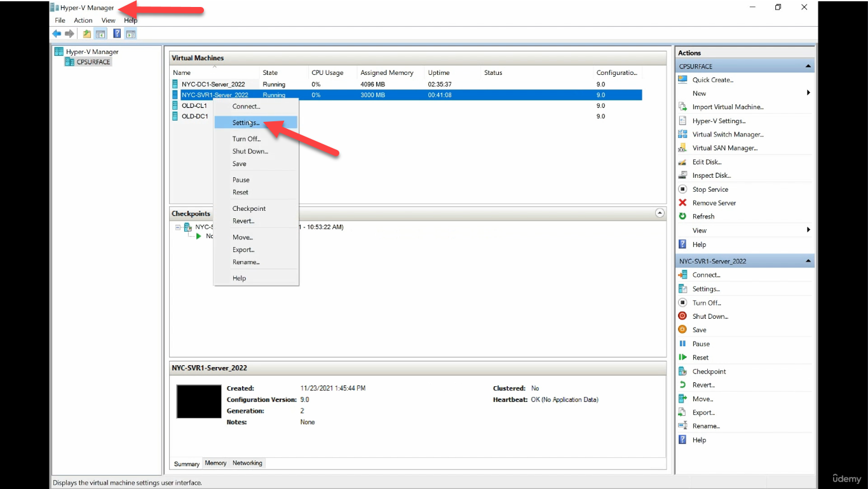
Task: Click the Import Virtual Machine icon
Action: click(682, 107)
